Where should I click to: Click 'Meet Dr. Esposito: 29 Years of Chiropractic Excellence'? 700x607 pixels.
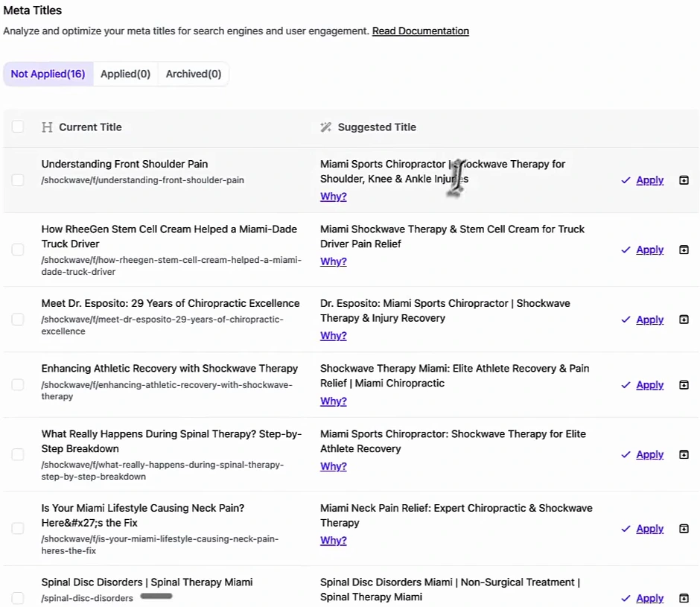pyautogui.click(x=171, y=303)
